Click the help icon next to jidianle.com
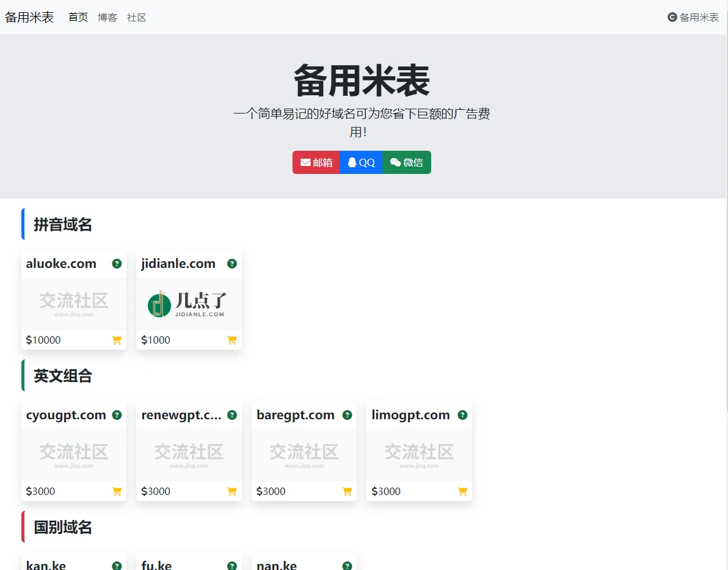Viewport: 728px width, 570px height. 232,264
